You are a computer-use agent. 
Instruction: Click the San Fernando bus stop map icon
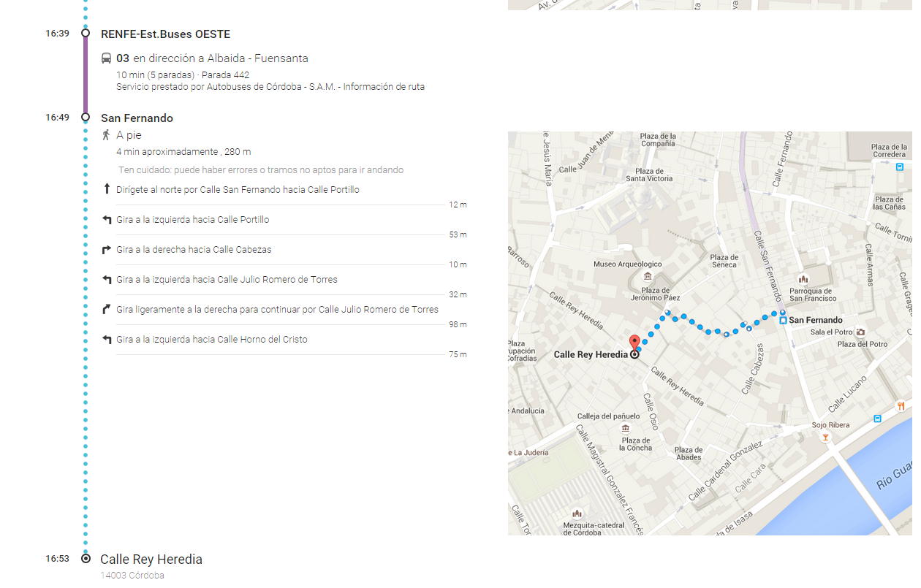point(783,320)
